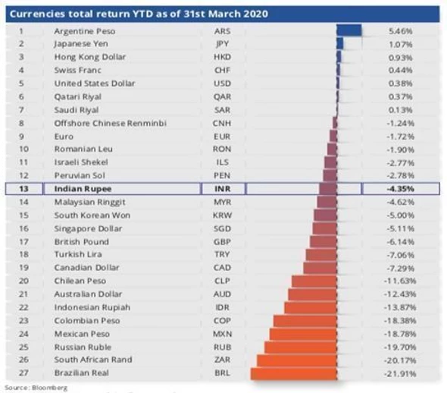Select the INR currency code
The width and height of the screenshot is (447, 393).
click(222, 189)
